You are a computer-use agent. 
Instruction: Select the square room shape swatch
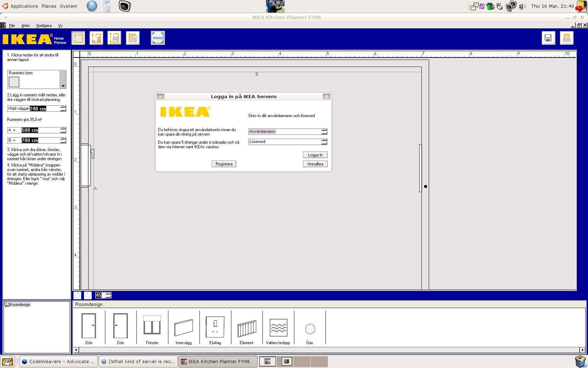tap(14, 82)
